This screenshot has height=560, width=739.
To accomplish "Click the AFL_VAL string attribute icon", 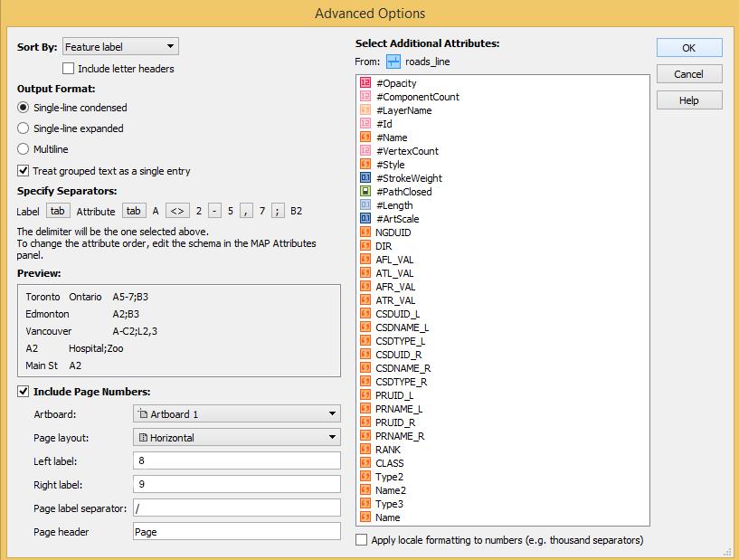I will (365, 260).
